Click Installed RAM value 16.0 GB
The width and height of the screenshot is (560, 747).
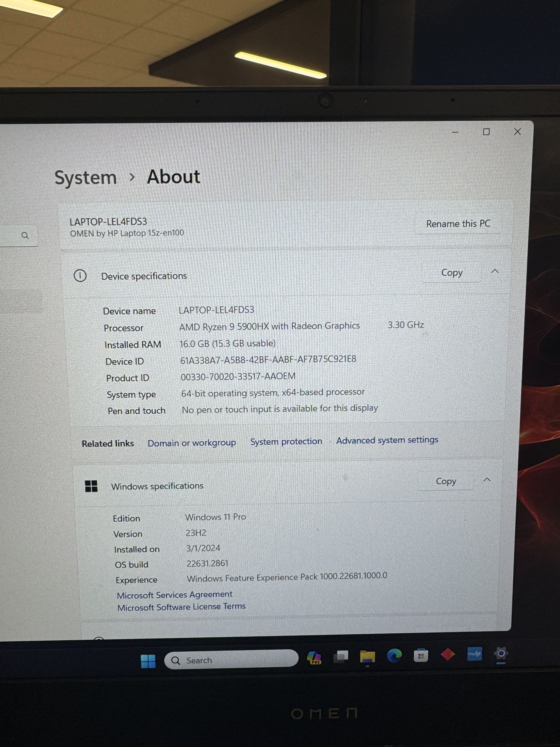pyautogui.click(x=227, y=344)
